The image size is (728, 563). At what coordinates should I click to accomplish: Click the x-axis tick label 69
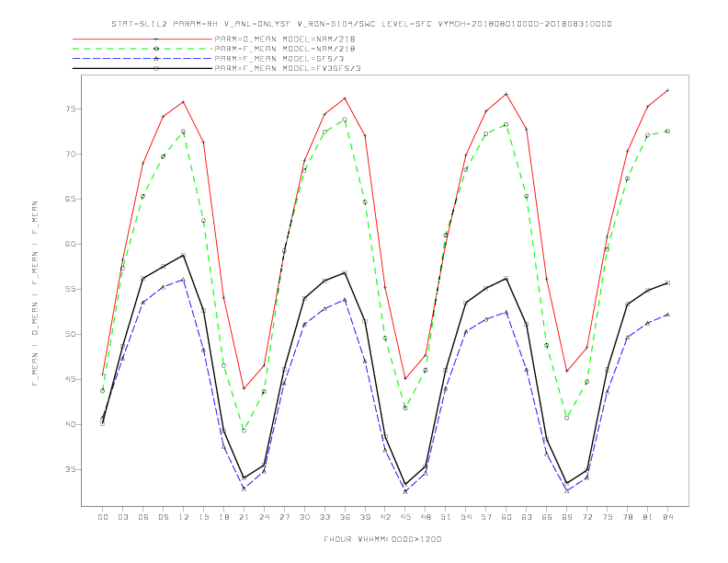point(567,517)
